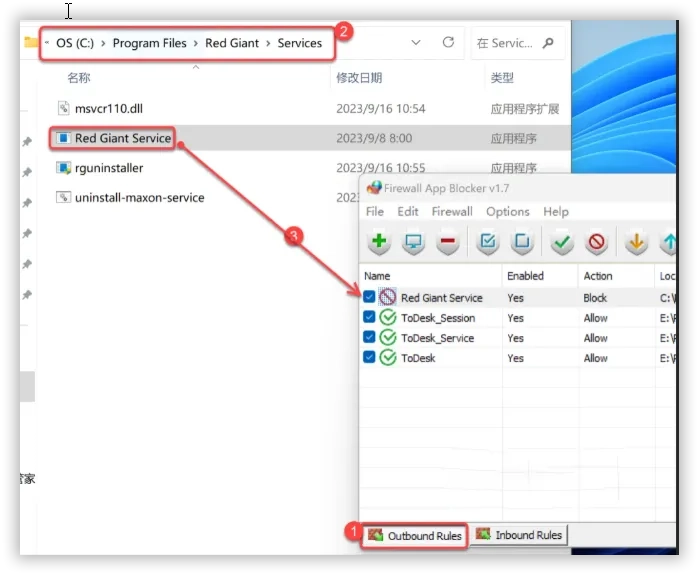Sort files by the 名称 column header
Viewport: 699px width, 575px height.
point(79,78)
